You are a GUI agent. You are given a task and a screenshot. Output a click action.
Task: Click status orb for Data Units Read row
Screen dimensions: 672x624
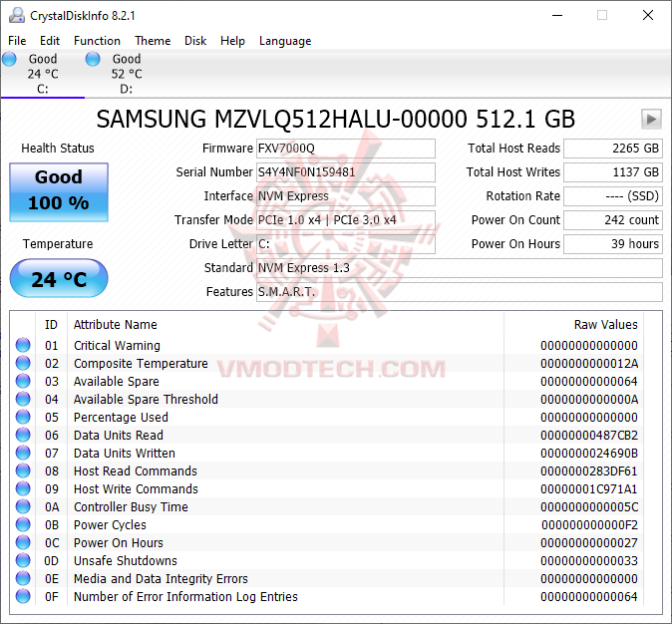coord(23,435)
